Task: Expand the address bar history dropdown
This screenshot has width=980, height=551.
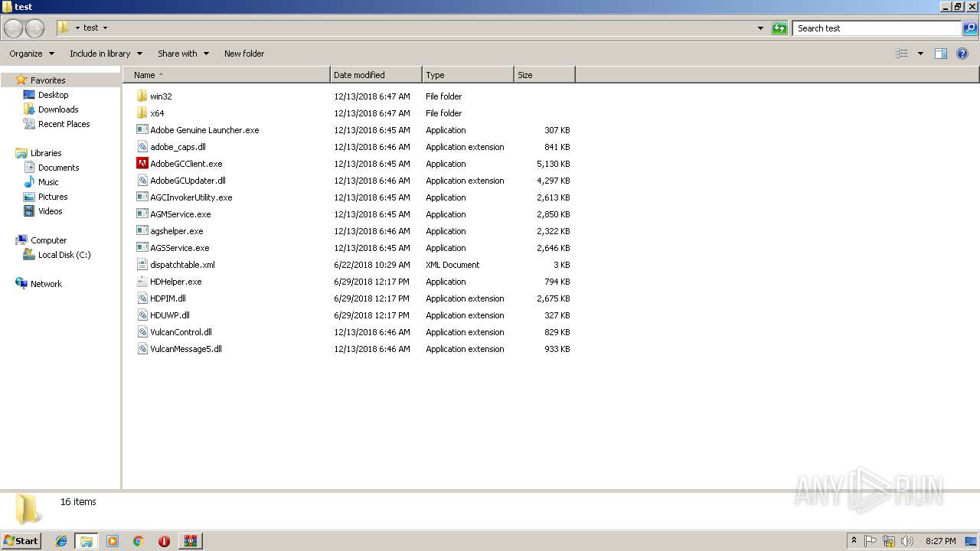Action: (x=760, y=28)
